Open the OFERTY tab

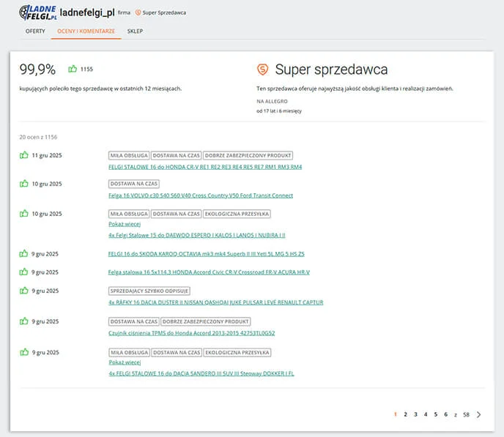(x=35, y=31)
